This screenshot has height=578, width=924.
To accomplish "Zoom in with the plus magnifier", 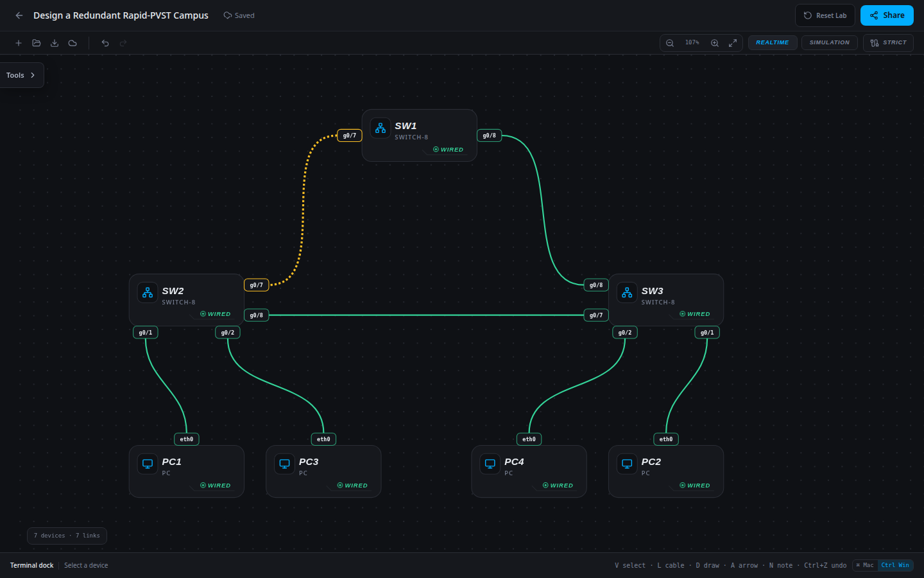I will [x=715, y=43].
